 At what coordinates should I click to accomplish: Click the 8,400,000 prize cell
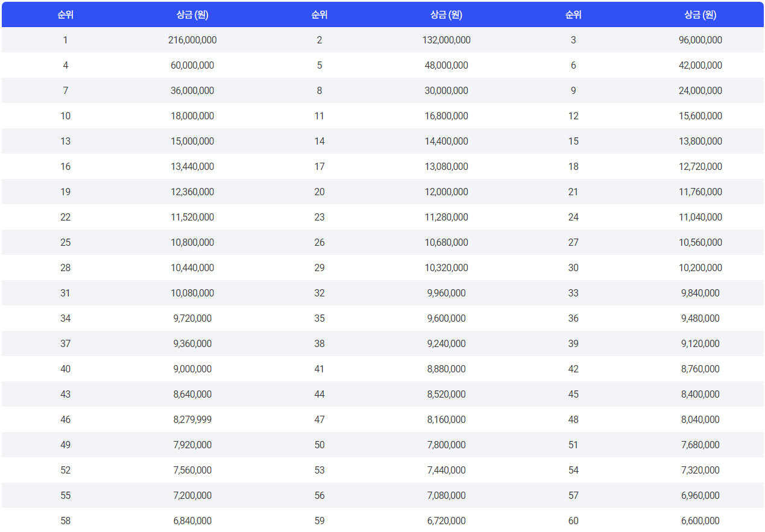click(700, 394)
